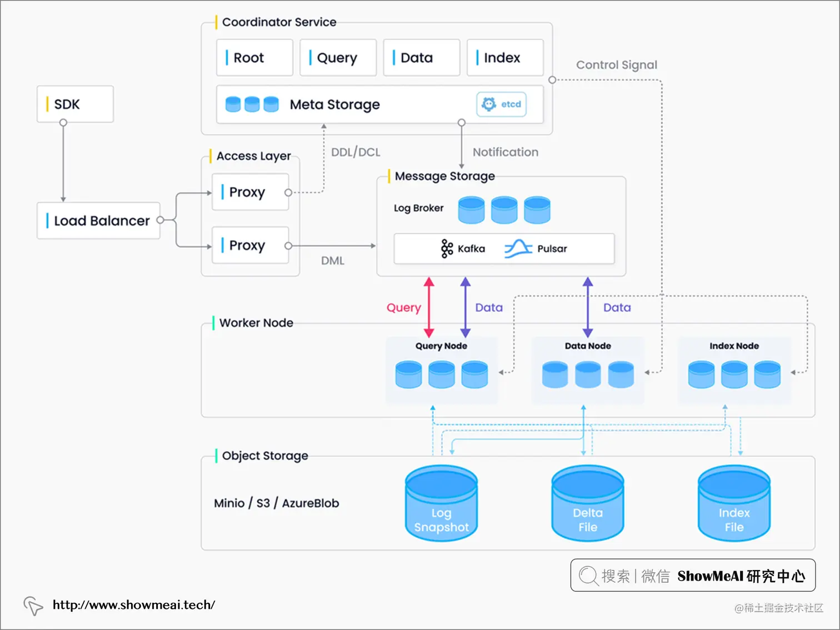Click the red Query arrow label
This screenshot has width=840, height=630.
404,308
